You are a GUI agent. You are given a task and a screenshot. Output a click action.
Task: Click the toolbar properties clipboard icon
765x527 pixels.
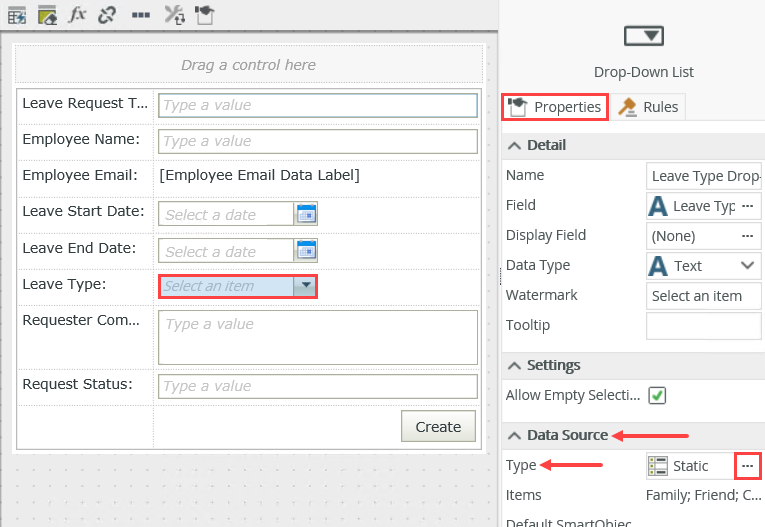tap(204, 15)
